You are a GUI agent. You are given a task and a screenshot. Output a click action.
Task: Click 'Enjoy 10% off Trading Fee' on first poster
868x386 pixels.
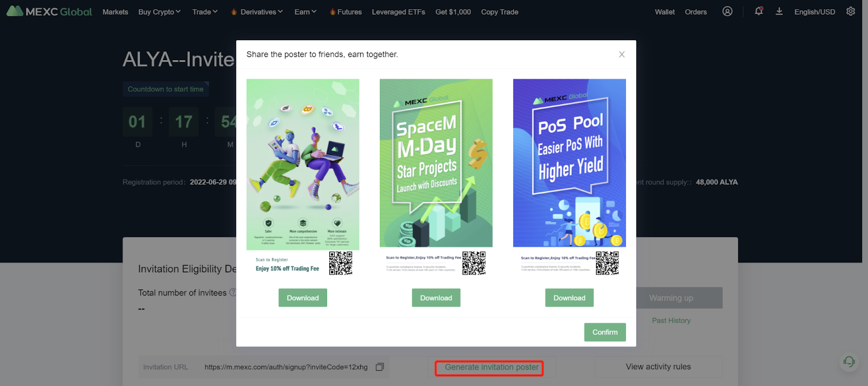pos(288,268)
